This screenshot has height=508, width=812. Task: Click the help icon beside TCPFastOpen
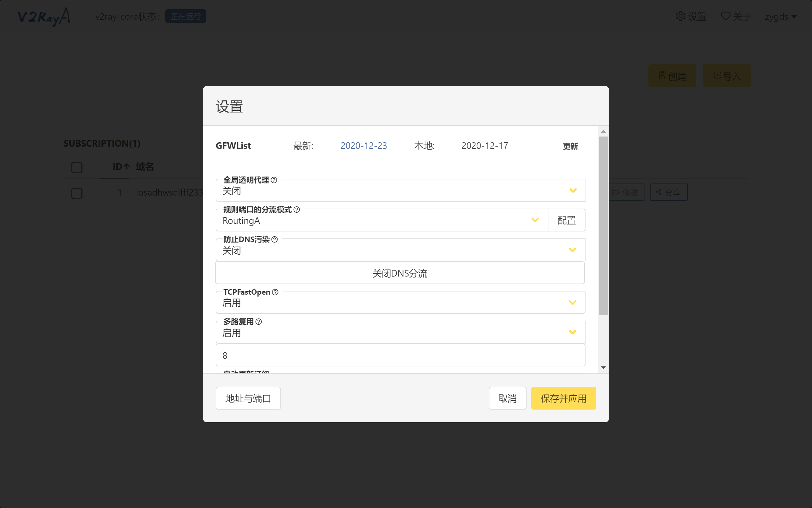(x=275, y=292)
